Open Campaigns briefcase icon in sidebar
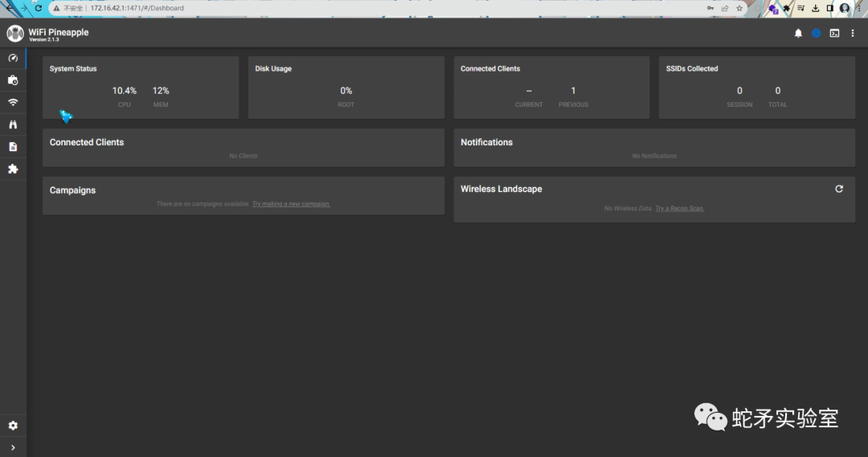 [x=13, y=80]
